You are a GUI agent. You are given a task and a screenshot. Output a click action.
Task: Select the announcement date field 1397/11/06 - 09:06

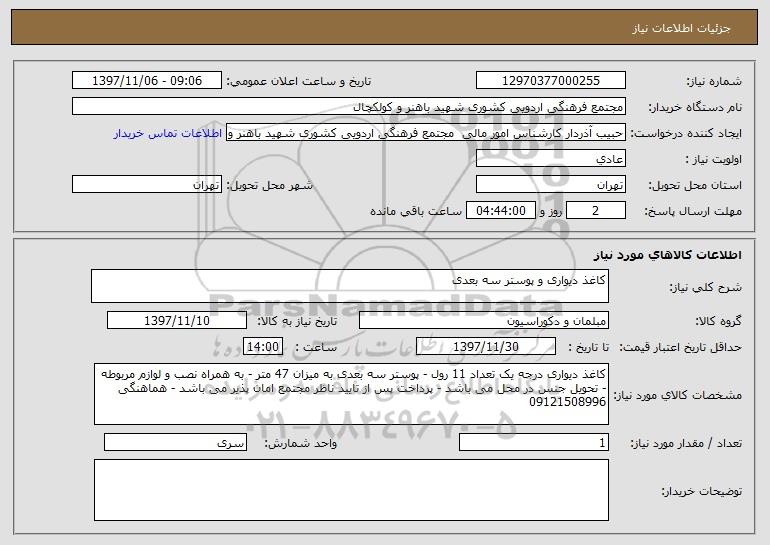point(147,81)
